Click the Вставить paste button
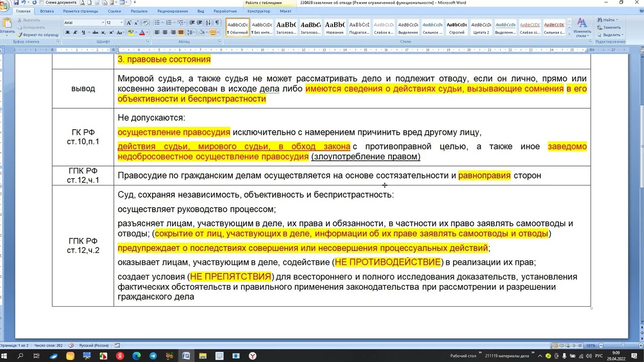 tap(7, 26)
